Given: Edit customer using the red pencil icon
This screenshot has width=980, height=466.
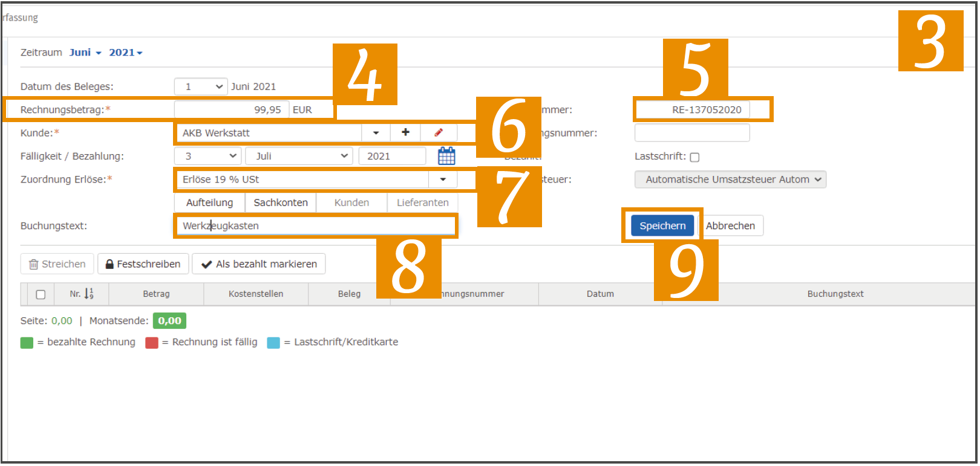Looking at the screenshot, I should point(439,132).
